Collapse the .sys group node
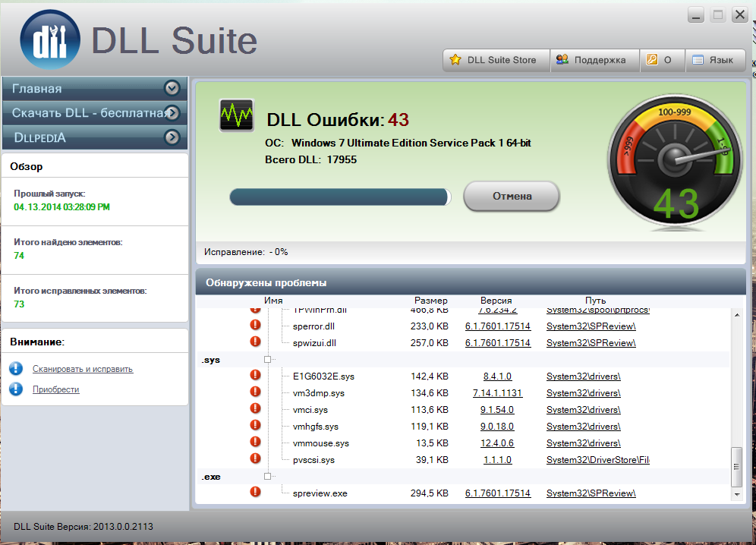 (268, 360)
